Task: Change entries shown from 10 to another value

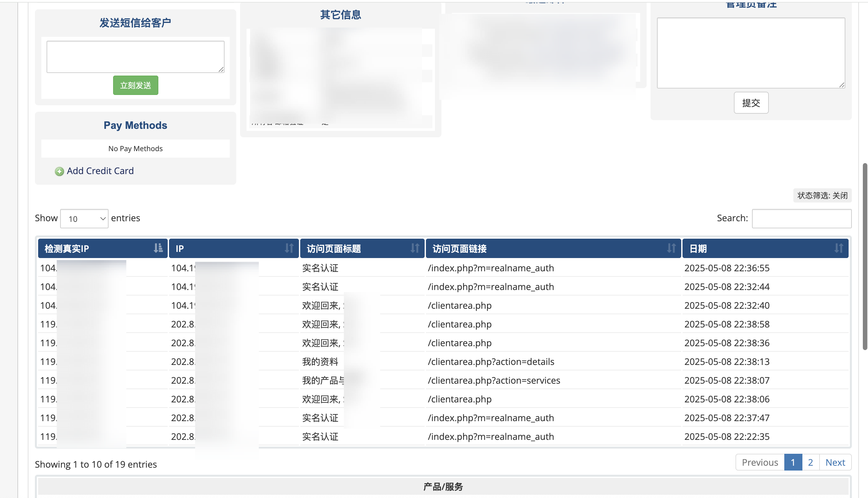Action: point(84,218)
